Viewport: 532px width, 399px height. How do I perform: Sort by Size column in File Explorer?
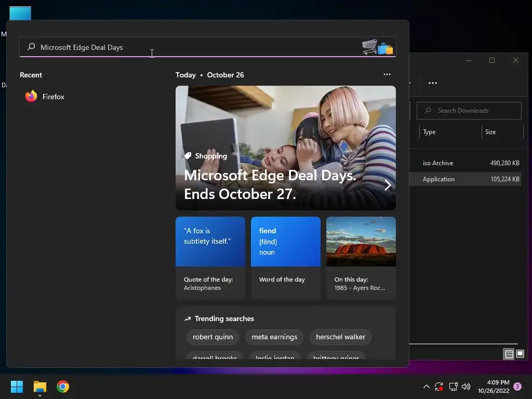click(x=490, y=132)
